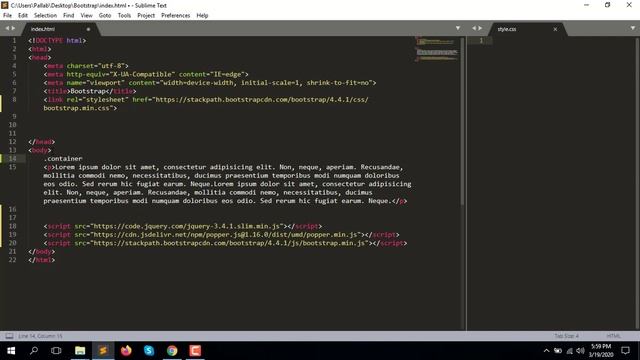The image size is (640, 360).
Task: Click the charset utf-8 meta line
Action: pos(86,66)
